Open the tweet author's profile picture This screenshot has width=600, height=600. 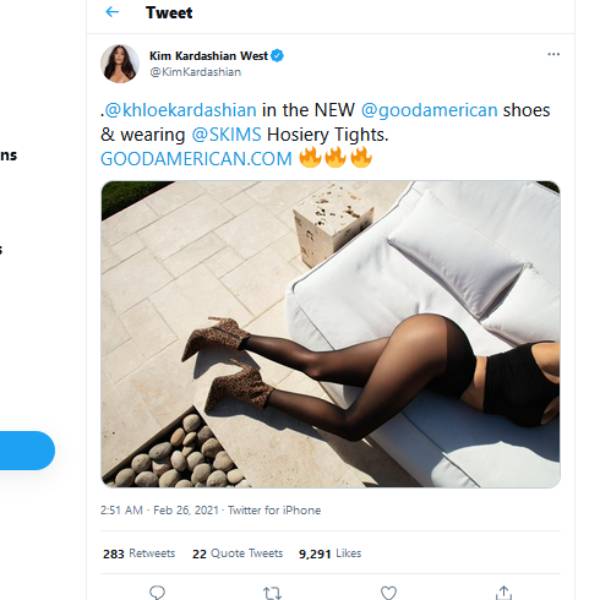[120, 64]
